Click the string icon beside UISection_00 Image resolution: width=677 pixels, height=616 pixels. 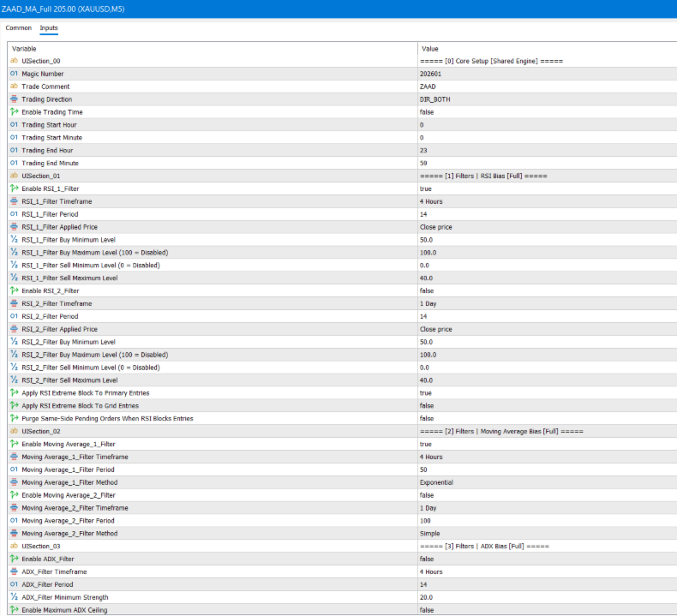click(15, 61)
